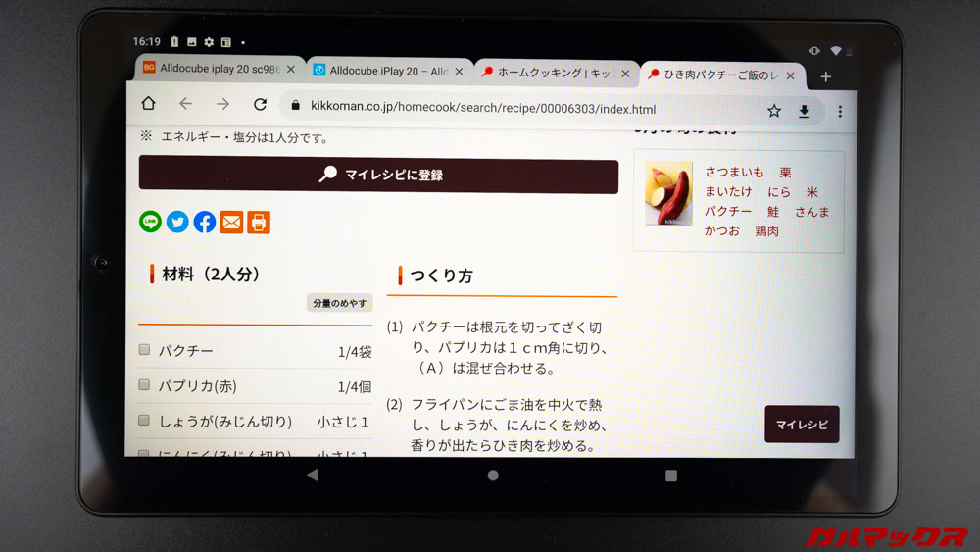The height and width of the screenshot is (552, 980).
Task: Tap the 16:19 status bar clock
Action: (147, 41)
